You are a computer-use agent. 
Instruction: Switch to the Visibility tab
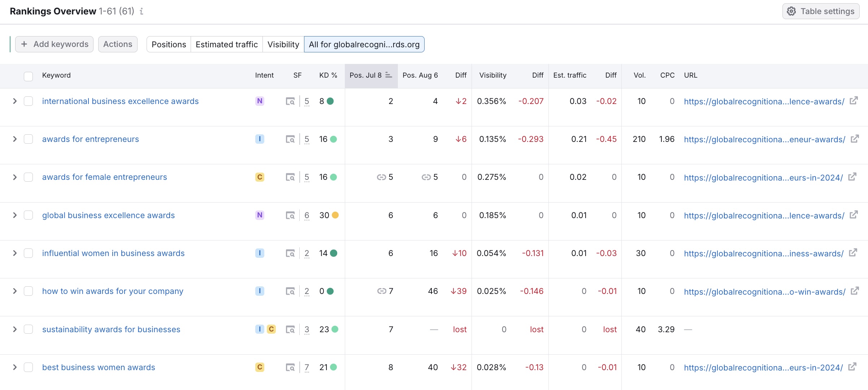pyautogui.click(x=283, y=44)
